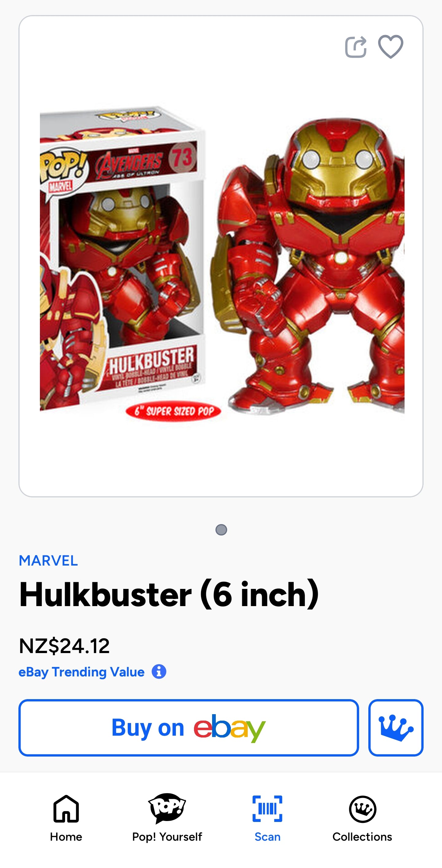Tap the blue crown collection button

pyautogui.click(x=396, y=727)
